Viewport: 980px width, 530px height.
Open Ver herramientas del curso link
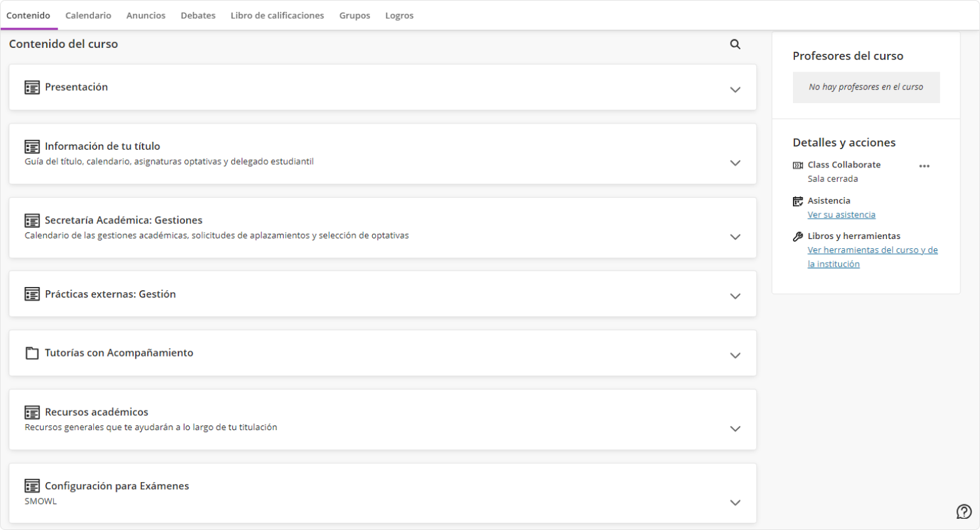tap(872, 250)
